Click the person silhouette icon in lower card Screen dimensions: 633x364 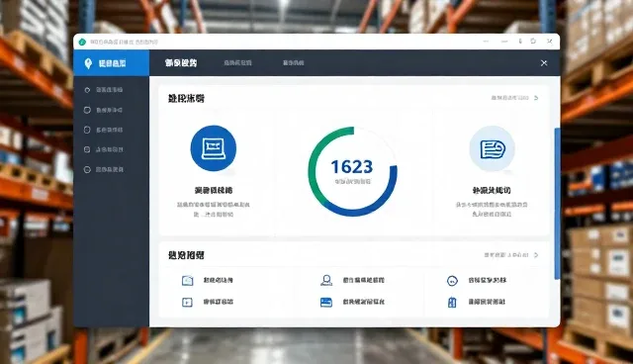[326, 280]
